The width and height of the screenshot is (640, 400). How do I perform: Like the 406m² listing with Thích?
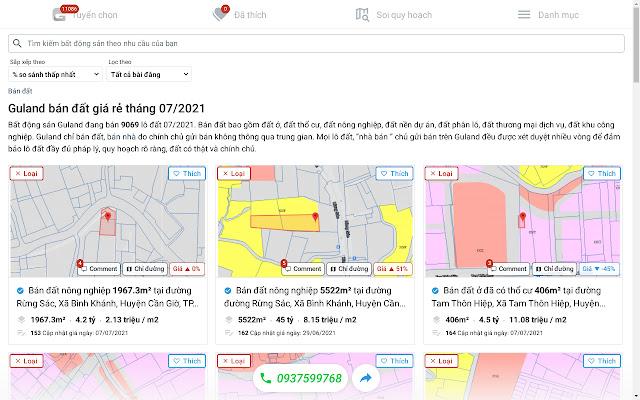(x=604, y=174)
